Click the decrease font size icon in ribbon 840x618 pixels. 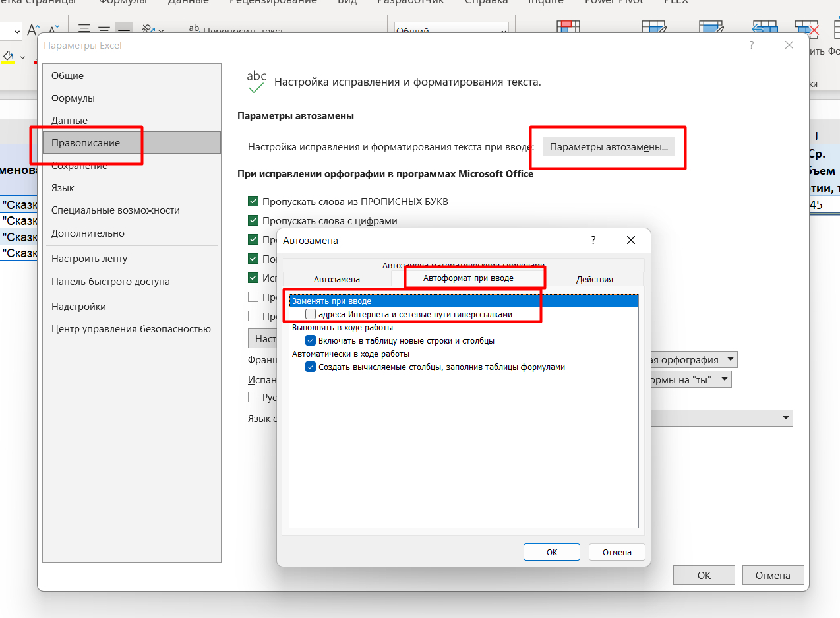tap(54, 30)
